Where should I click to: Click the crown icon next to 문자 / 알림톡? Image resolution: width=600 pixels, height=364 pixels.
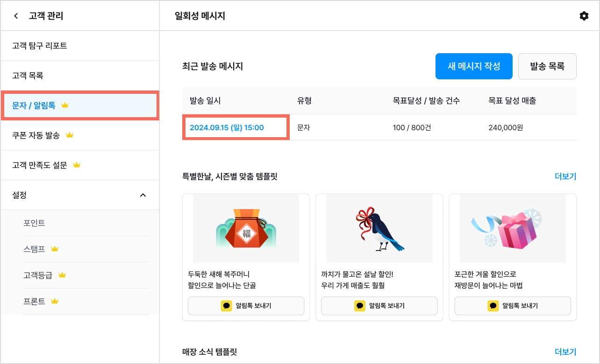tap(65, 105)
